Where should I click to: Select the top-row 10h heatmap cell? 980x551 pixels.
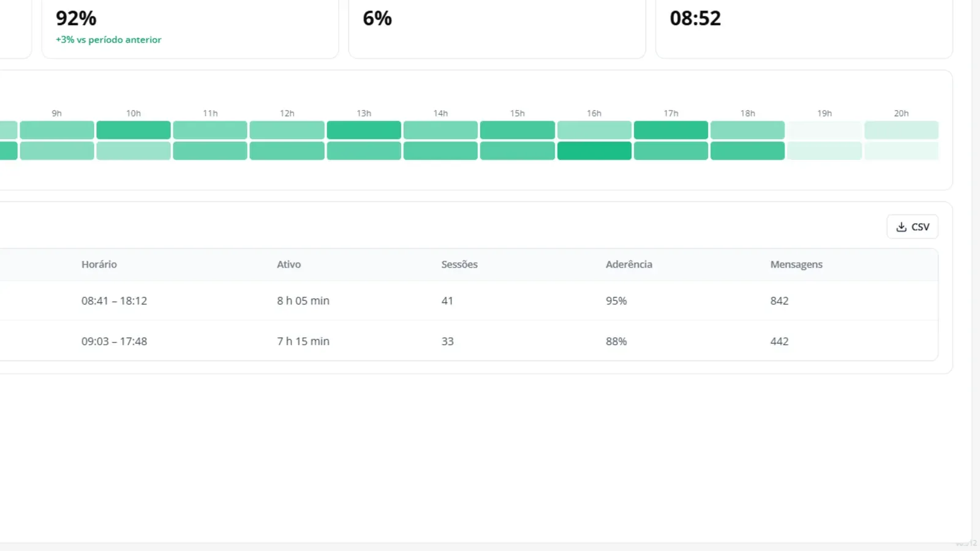(134, 130)
